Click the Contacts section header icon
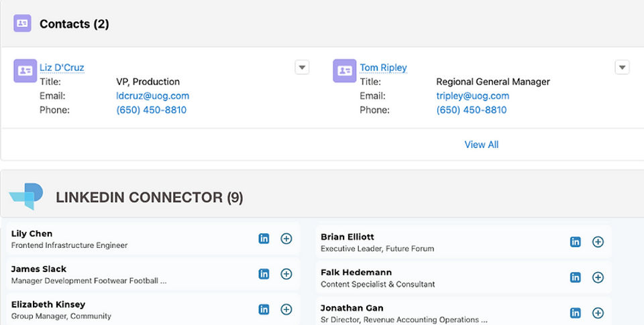644x325 pixels. click(22, 23)
